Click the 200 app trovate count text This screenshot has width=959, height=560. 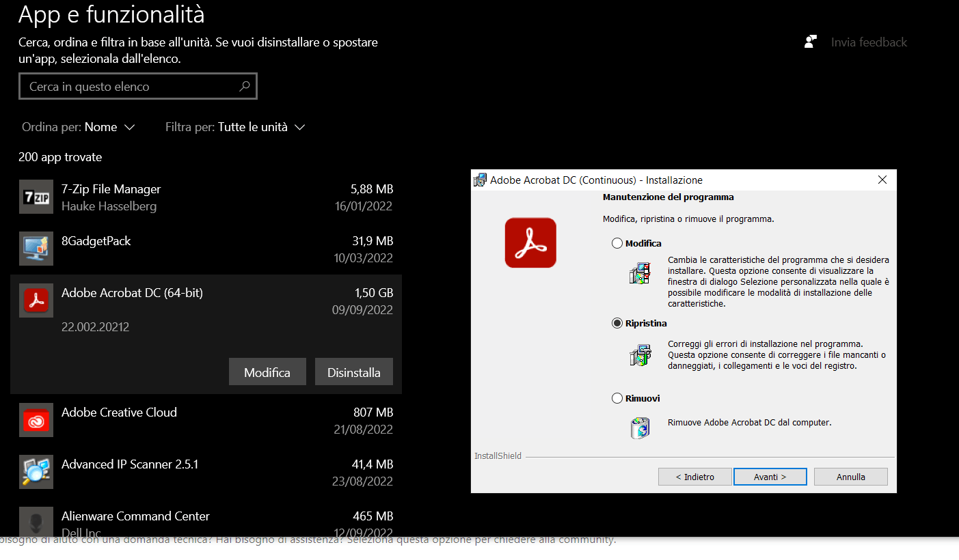pos(60,157)
